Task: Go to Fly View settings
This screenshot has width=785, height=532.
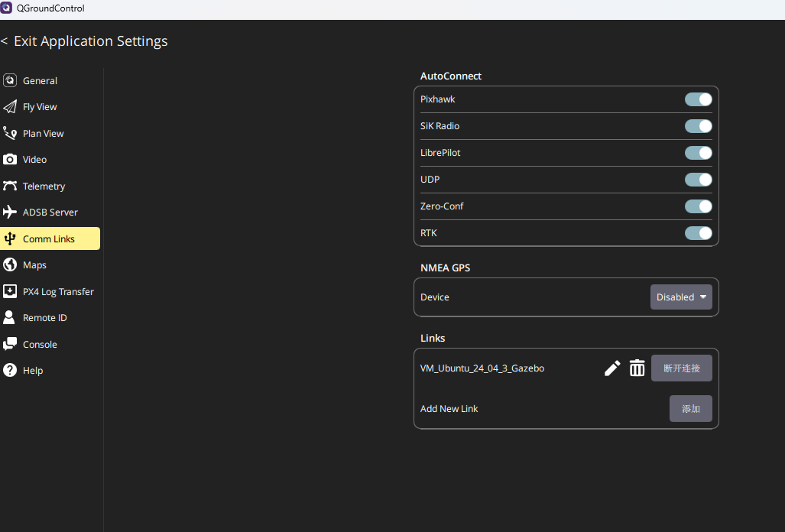Action: (50, 106)
